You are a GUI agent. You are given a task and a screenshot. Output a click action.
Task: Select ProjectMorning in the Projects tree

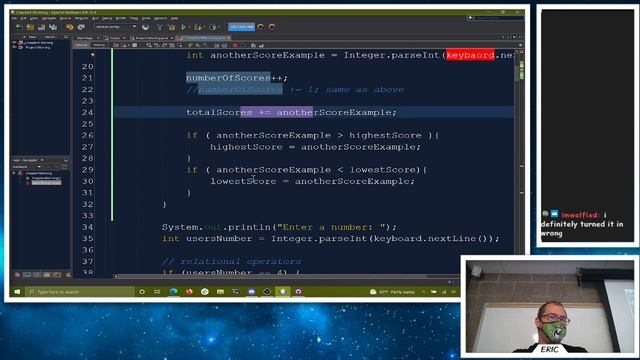click(x=38, y=47)
